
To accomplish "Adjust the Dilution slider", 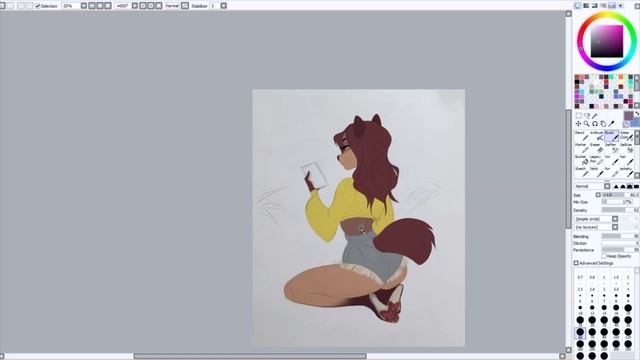I will pyautogui.click(x=620, y=243).
